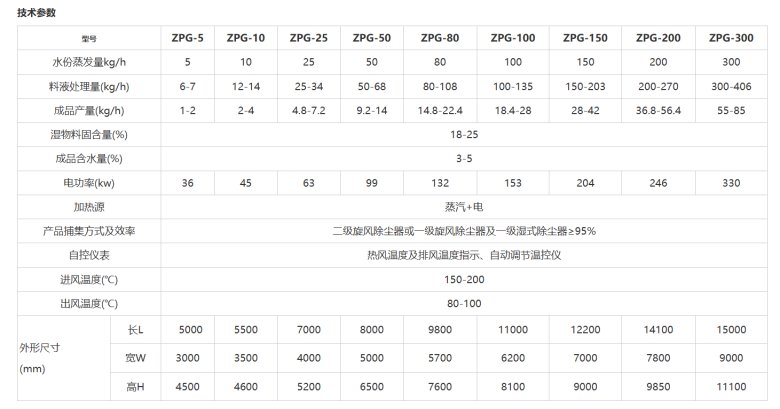Click the 高H dimension label
This screenshot has height=409, width=780.
136,385
